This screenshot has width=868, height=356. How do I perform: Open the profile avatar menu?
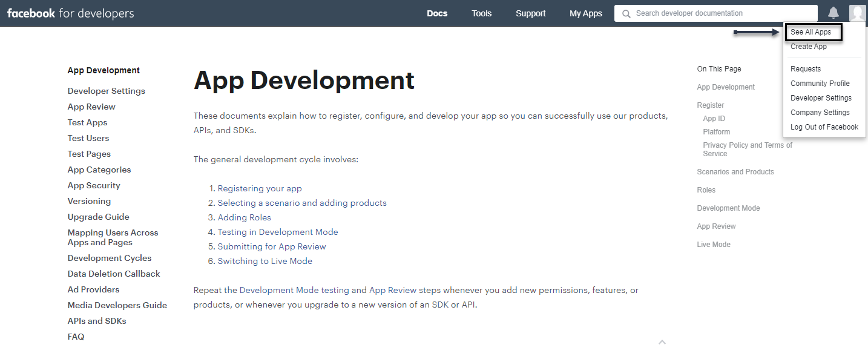(x=857, y=13)
